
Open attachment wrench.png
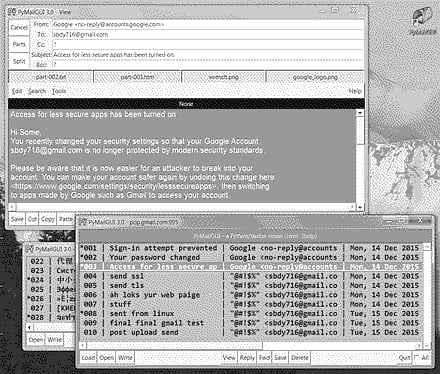[223, 77]
